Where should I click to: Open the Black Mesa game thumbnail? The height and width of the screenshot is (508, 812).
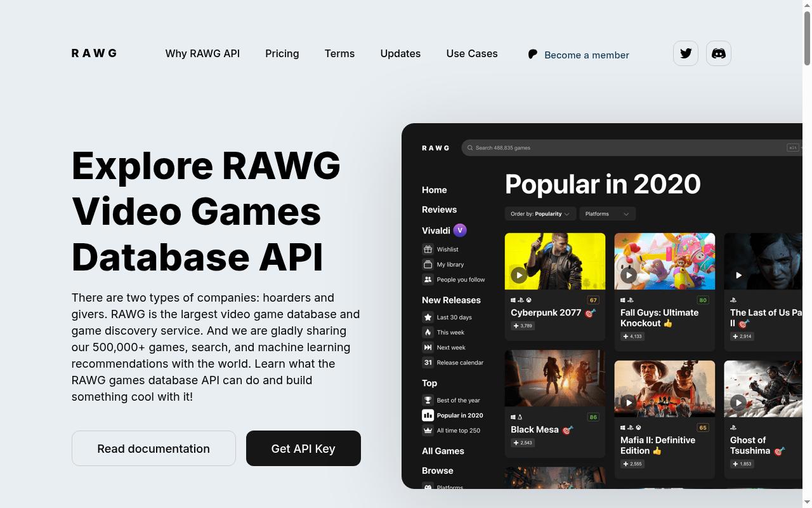pyautogui.click(x=555, y=378)
